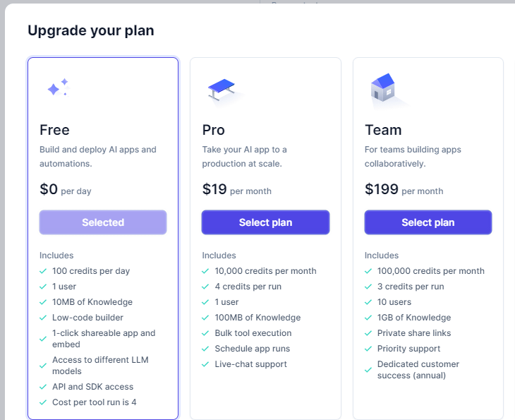This screenshot has height=420, width=515.
Task: Choose Select plan for the Team tier
Action: [428, 222]
